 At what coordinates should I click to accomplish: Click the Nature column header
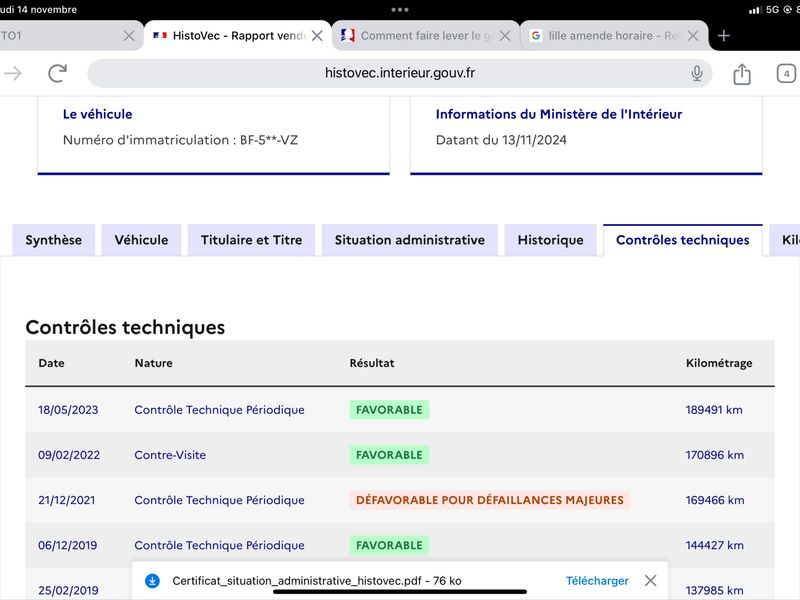click(x=154, y=363)
